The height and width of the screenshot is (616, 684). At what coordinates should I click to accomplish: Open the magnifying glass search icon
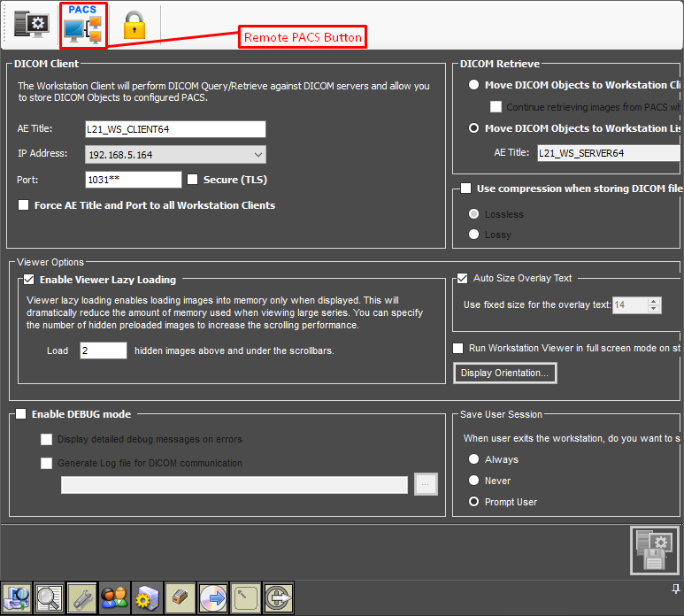click(50, 597)
